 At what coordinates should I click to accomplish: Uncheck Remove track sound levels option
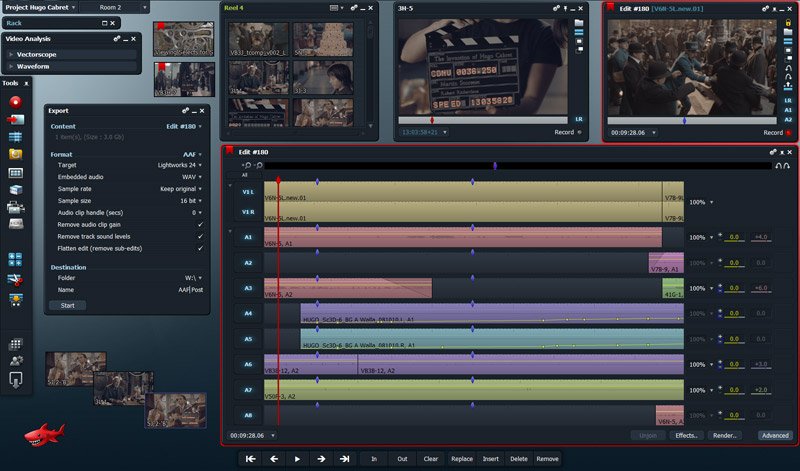click(x=200, y=236)
